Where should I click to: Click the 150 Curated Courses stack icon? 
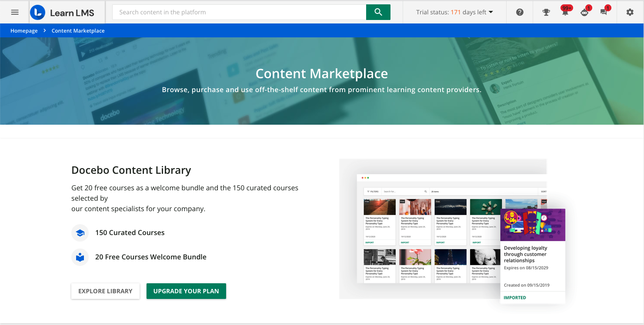[x=80, y=233]
